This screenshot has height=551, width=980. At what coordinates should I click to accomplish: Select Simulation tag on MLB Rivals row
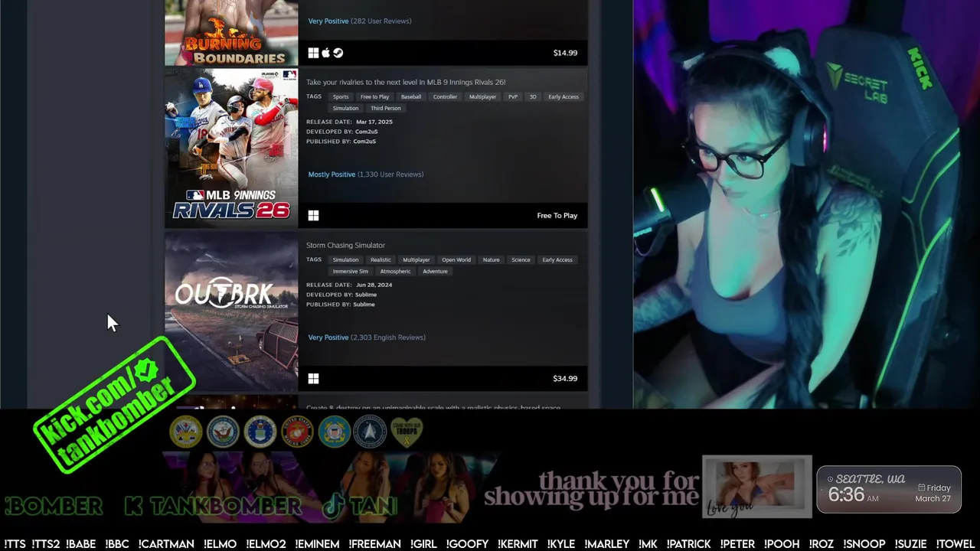pyautogui.click(x=345, y=109)
